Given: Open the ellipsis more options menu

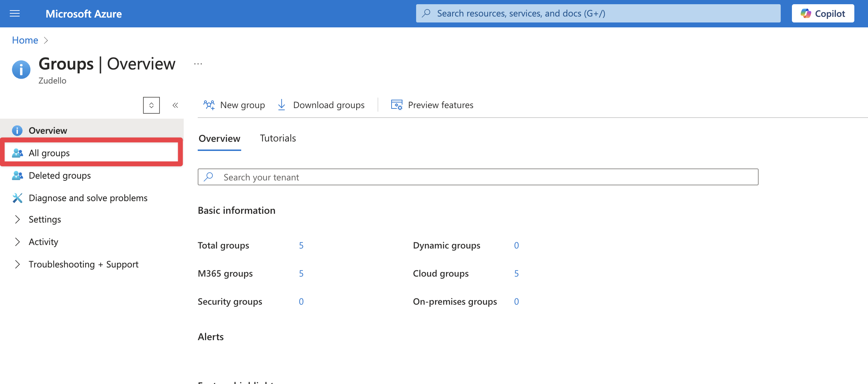Looking at the screenshot, I should click(x=198, y=64).
